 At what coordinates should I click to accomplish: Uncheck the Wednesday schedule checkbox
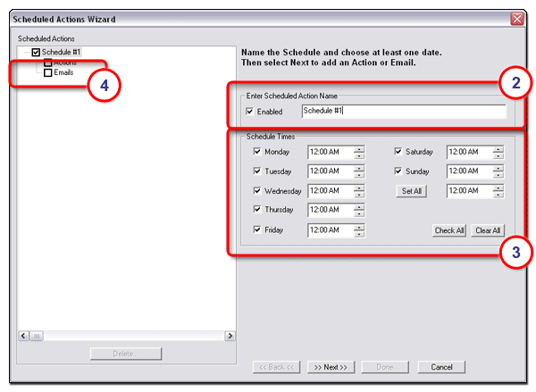click(257, 191)
